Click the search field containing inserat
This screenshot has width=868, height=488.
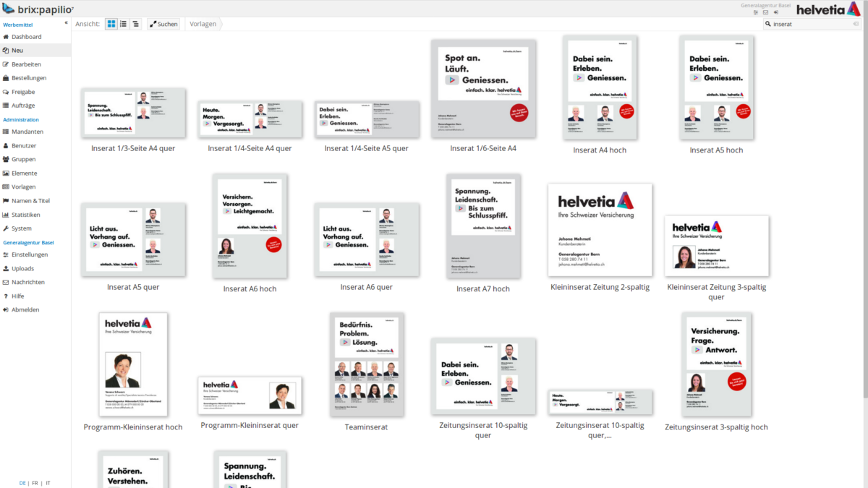812,24
